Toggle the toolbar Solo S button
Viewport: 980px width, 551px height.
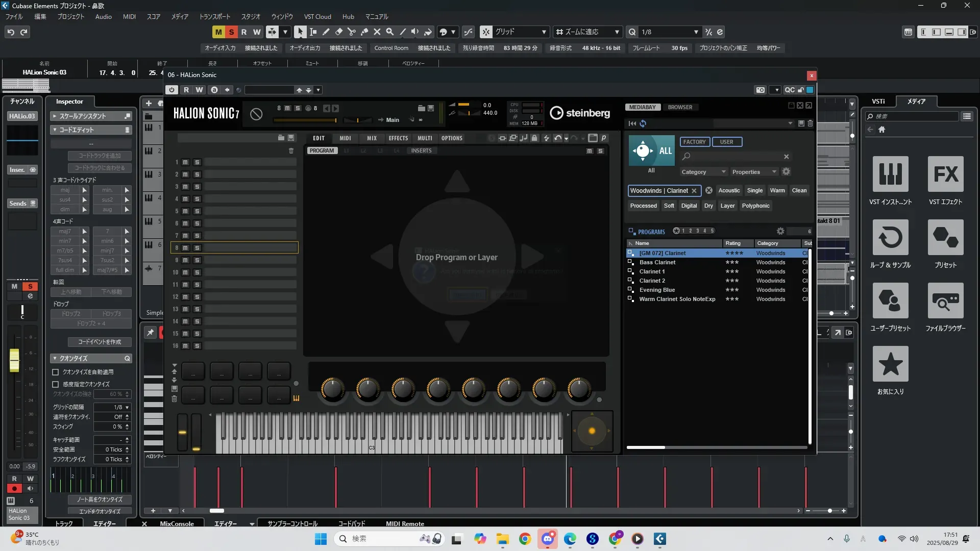pos(231,32)
